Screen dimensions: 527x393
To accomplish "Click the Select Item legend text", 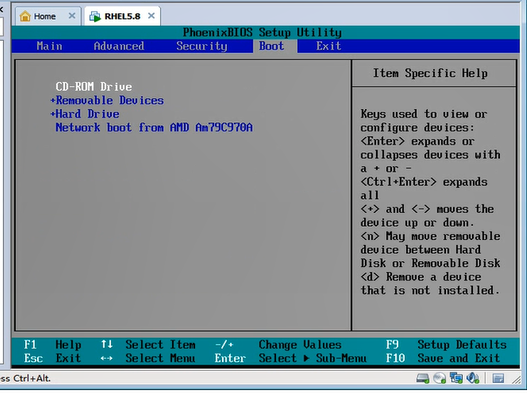I will click(160, 345).
